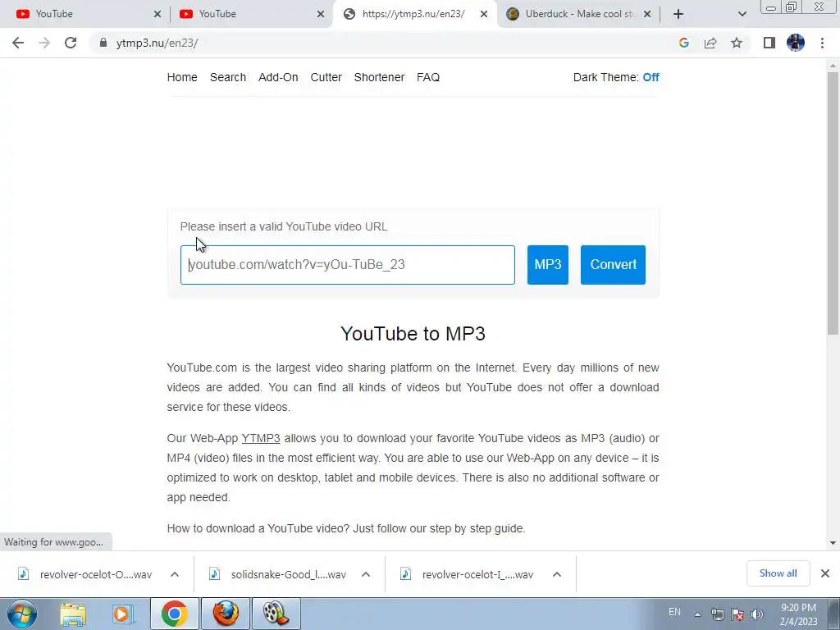This screenshot has height=630, width=840.
Task: Open the Home page link
Action: [x=182, y=77]
